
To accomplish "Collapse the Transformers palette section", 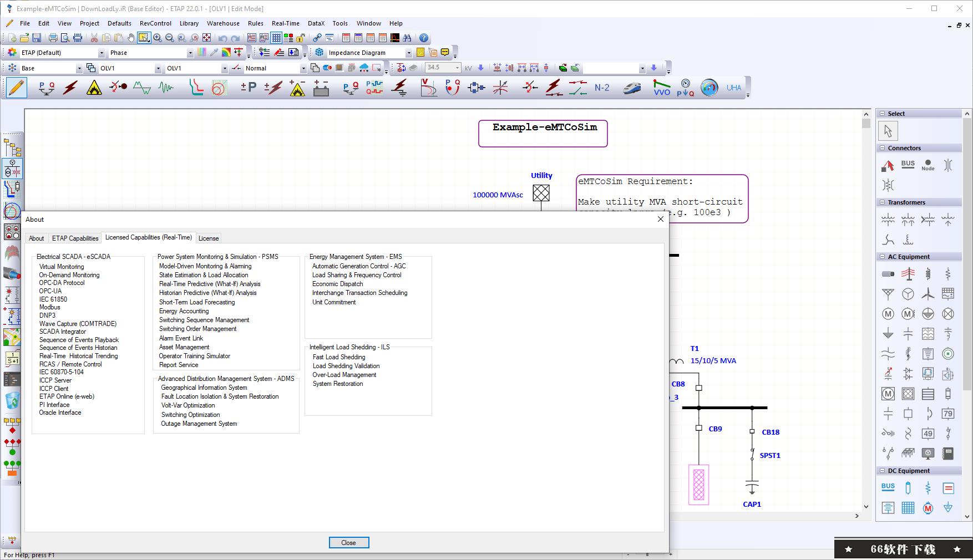I will click(x=883, y=202).
